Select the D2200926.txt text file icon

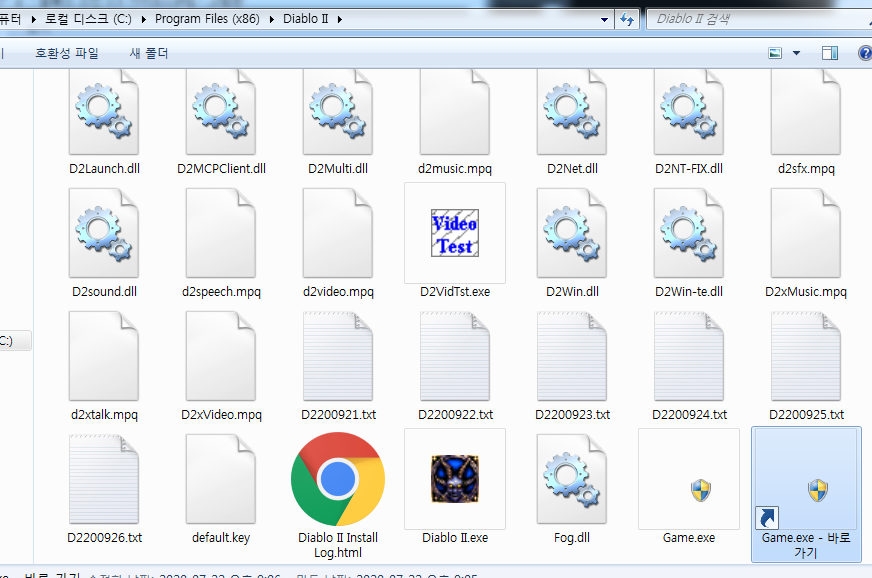tap(104, 479)
